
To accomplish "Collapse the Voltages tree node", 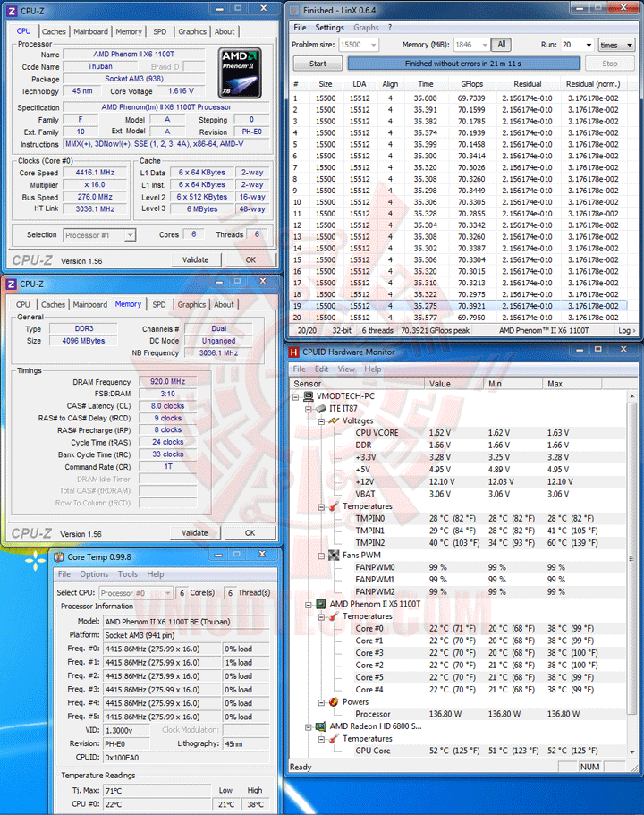I will (321, 421).
